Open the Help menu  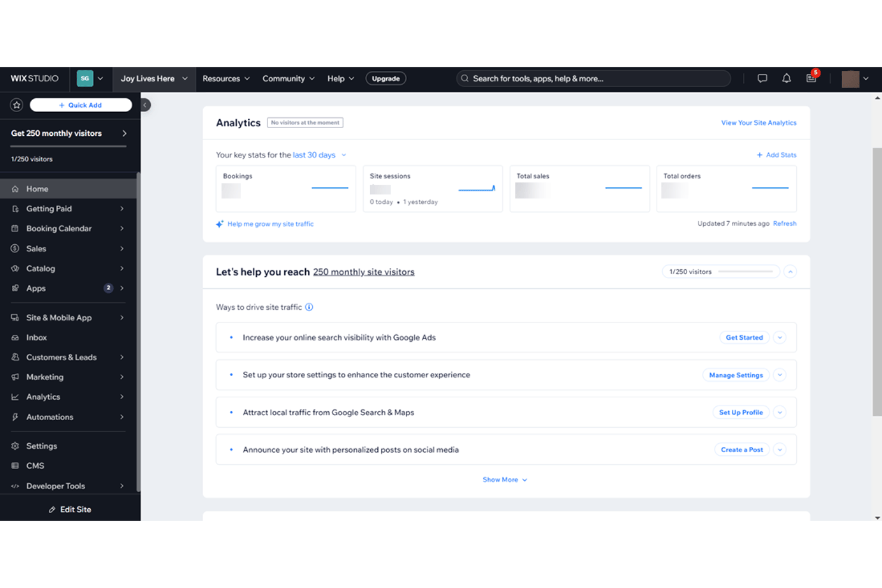point(340,79)
